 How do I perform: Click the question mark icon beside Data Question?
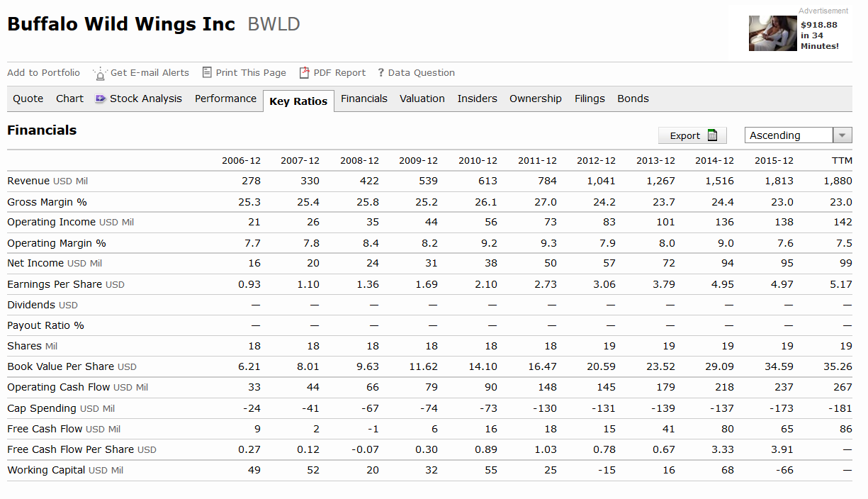pos(381,72)
